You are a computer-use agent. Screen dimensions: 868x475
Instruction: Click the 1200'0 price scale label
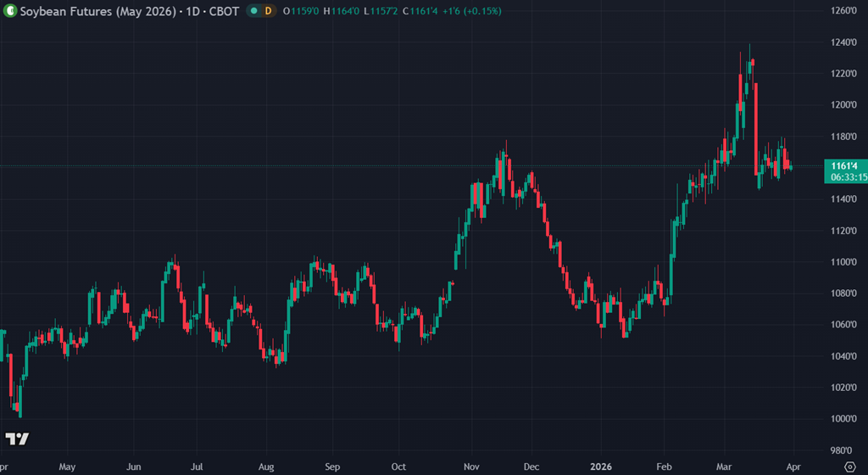click(x=843, y=105)
